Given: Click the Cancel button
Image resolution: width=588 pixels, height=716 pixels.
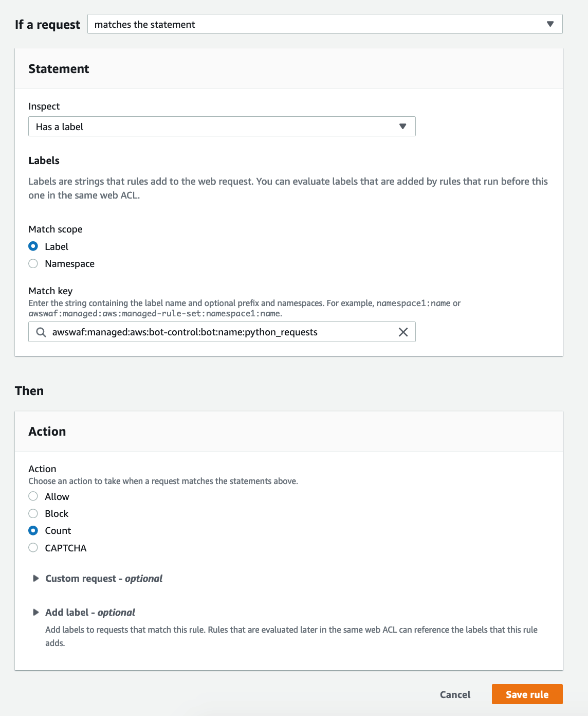Looking at the screenshot, I should [x=455, y=694].
